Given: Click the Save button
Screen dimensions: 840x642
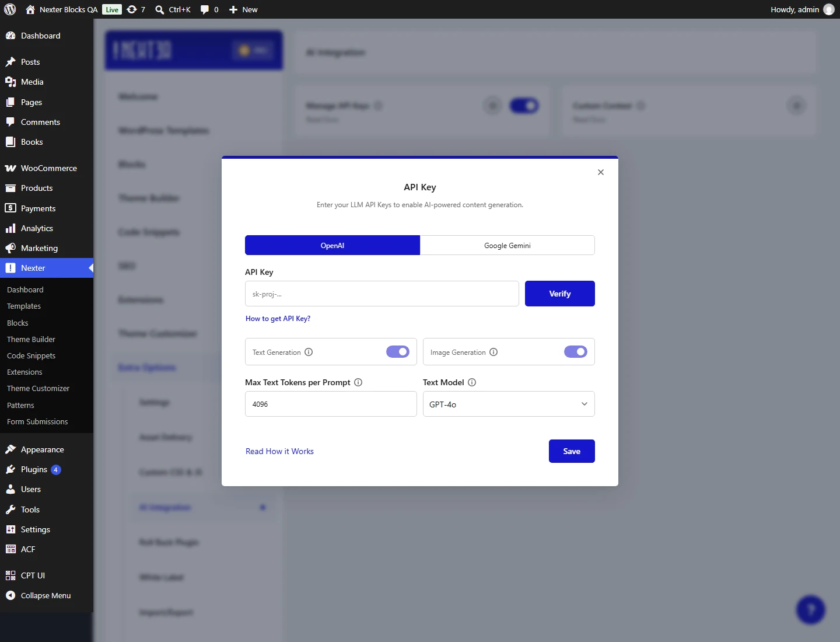Looking at the screenshot, I should click(572, 451).
